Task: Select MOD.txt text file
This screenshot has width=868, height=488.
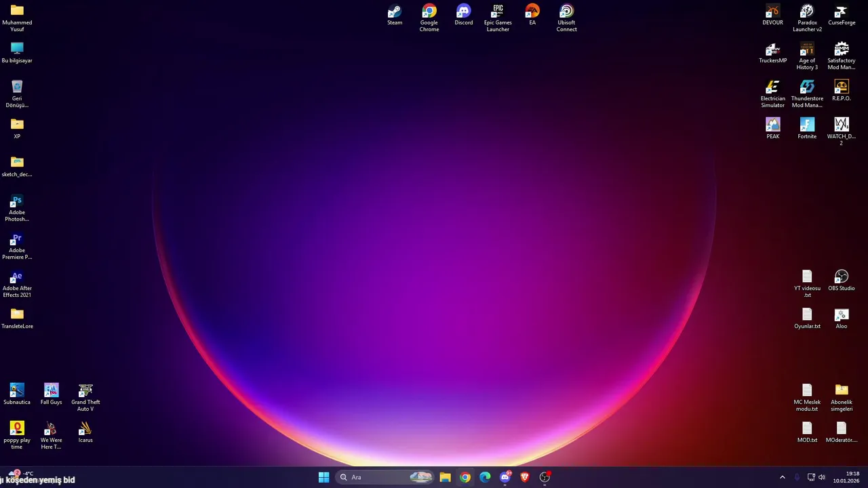Action: [807, 432]
